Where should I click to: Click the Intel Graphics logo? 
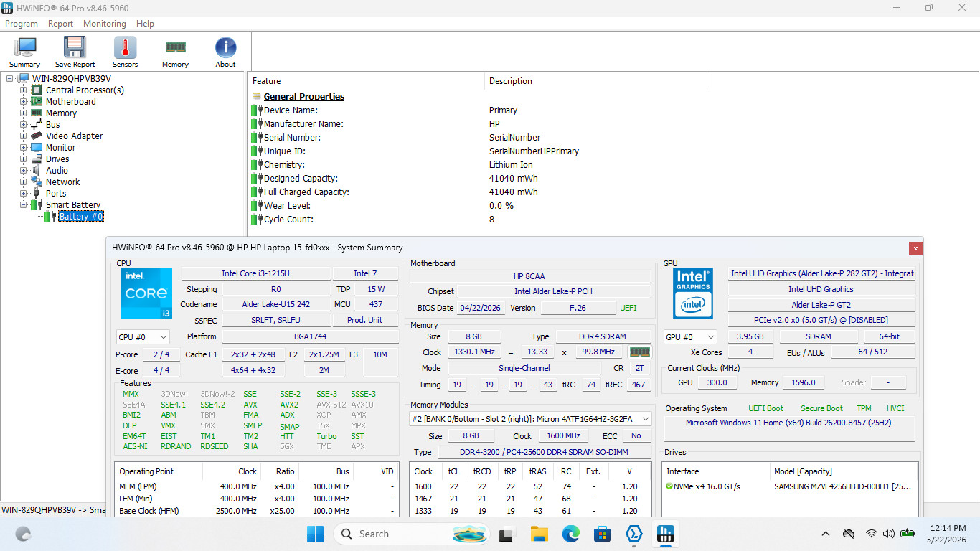[693, 293]
